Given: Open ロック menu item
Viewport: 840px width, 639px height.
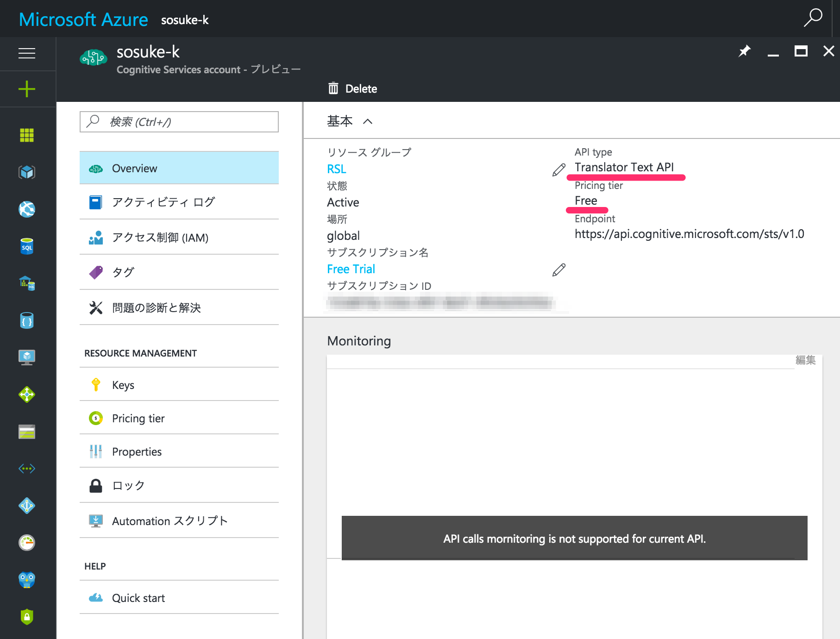Looking at the screenshot, I should [x=179, y=486].
